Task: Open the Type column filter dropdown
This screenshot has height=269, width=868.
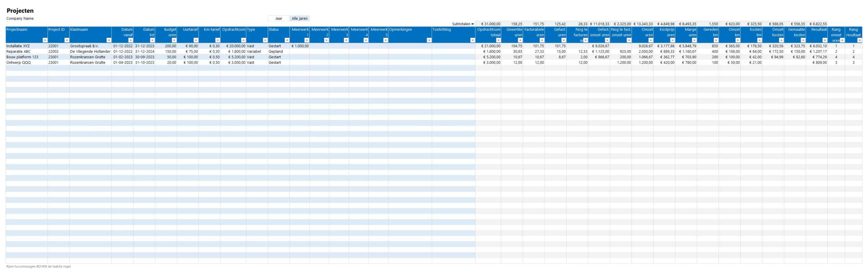Action: (x=265, y=40)
